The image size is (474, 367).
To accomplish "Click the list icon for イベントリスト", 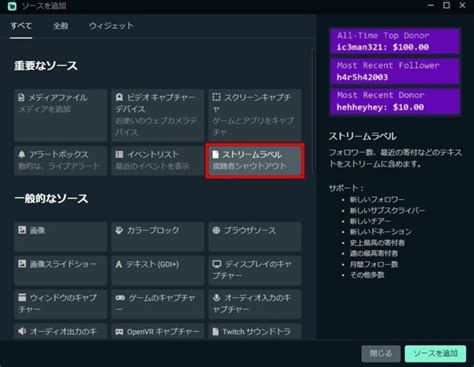I will (119, 154).
